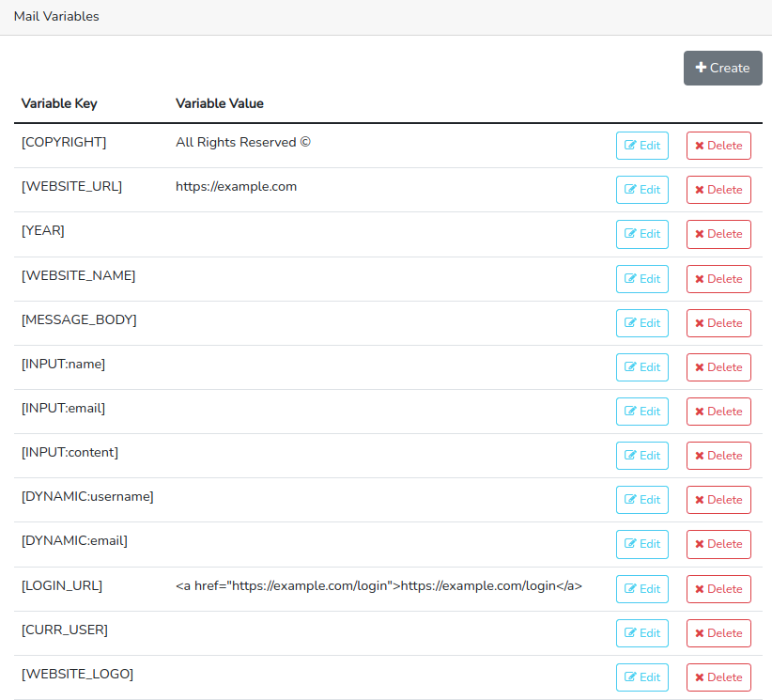This screenshot has width=772, height=700.
Task: Click the pencil icon for [LOGIN_URL]
Action: (x=629, y=588)
